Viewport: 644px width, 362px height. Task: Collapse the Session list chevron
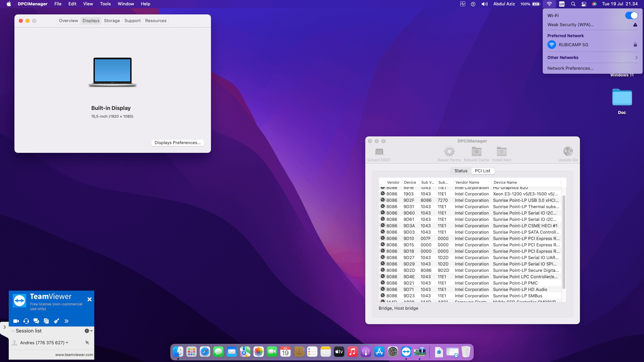[12, 331]
